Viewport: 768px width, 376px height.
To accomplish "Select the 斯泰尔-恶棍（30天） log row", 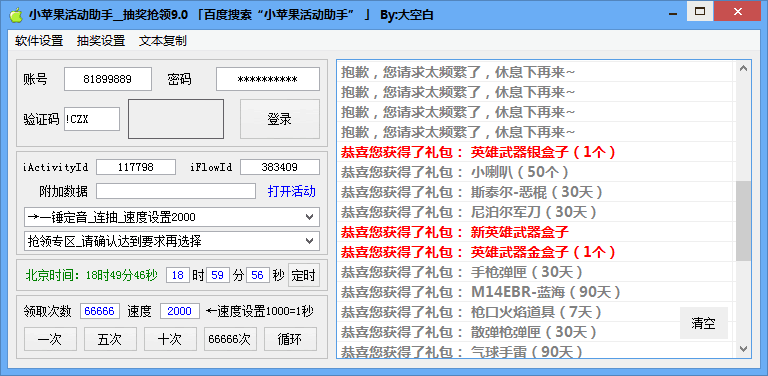I will [x=536, y=192].
